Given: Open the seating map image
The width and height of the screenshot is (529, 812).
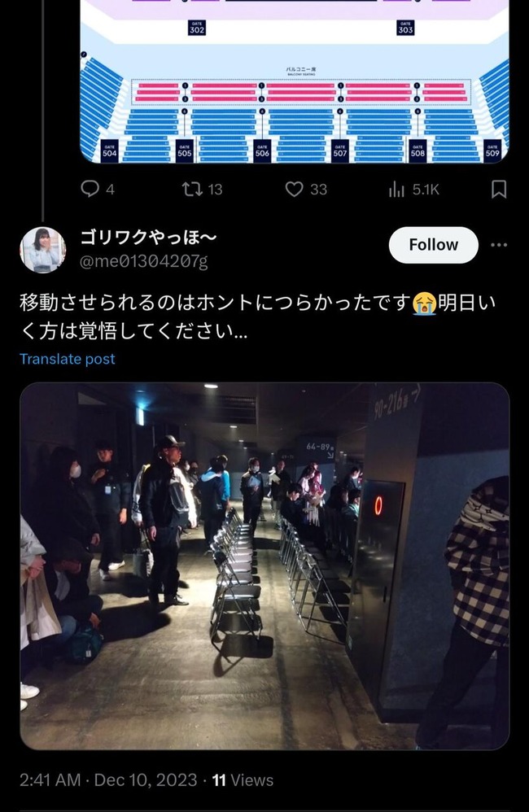Looking at the screenshot, I should pyautogui.click(x=295, y=81).
